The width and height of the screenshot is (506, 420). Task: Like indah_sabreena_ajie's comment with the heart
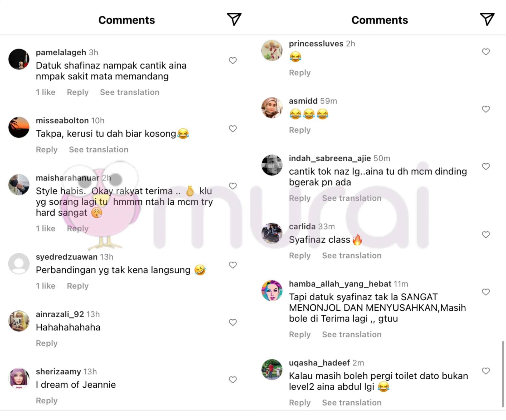[x=486, y=167]
